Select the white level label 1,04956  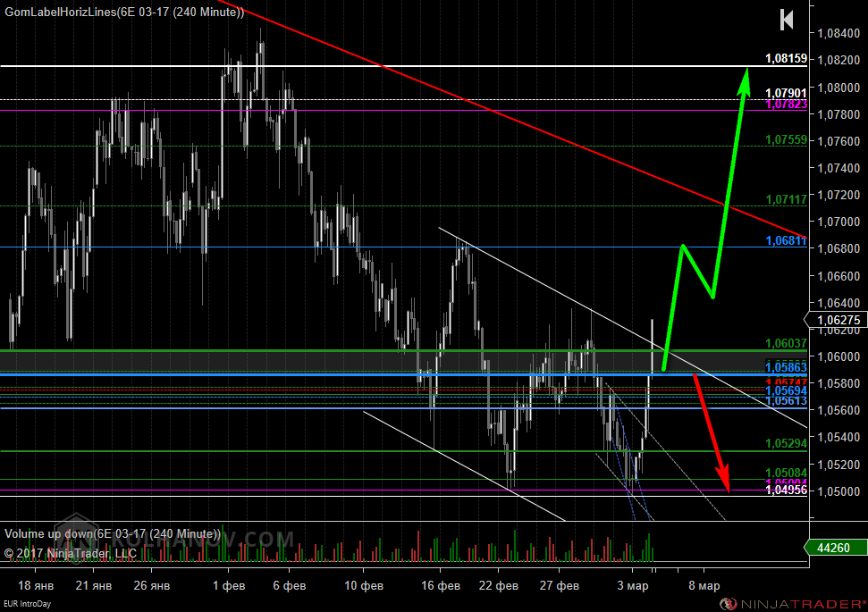pos(786,490)
